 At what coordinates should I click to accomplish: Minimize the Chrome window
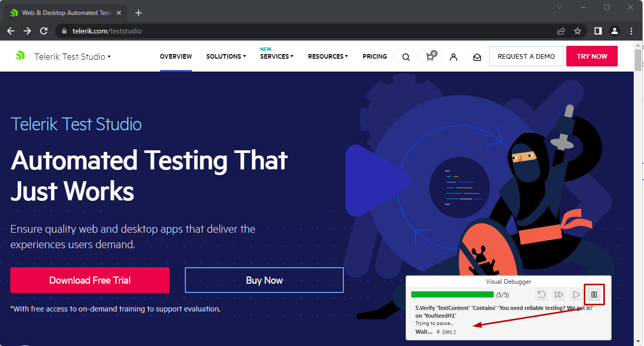coord(583,7)
